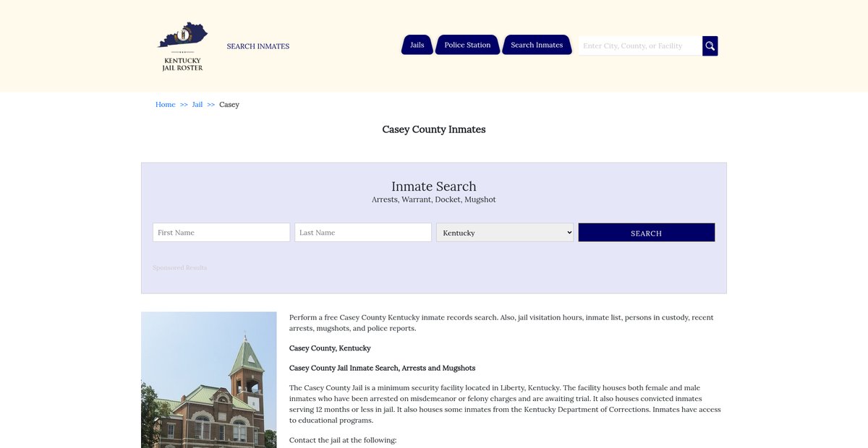Viewport: 868px width, 448px height.
Task: Click the magnifying glass search icon
Action: point(710,46)
